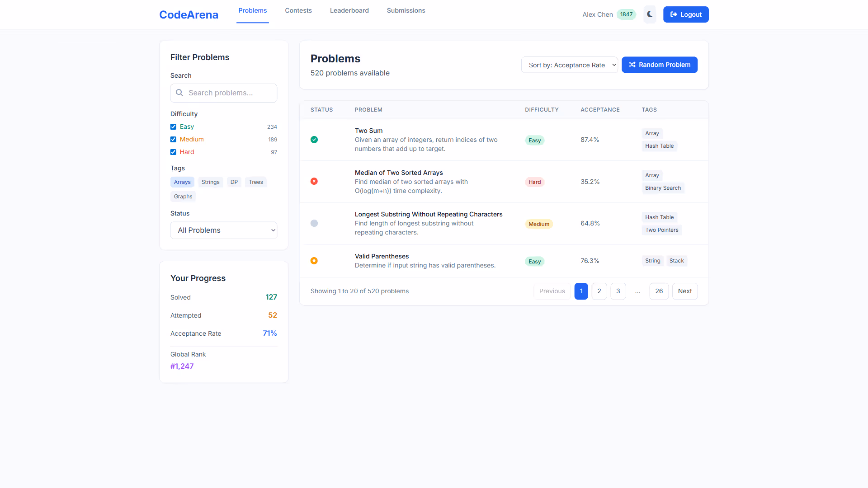Viewport: 868px width, 488px height.
Task: Click the logout arrow icon
Action: pyautogui.click(x=674, y=14)
